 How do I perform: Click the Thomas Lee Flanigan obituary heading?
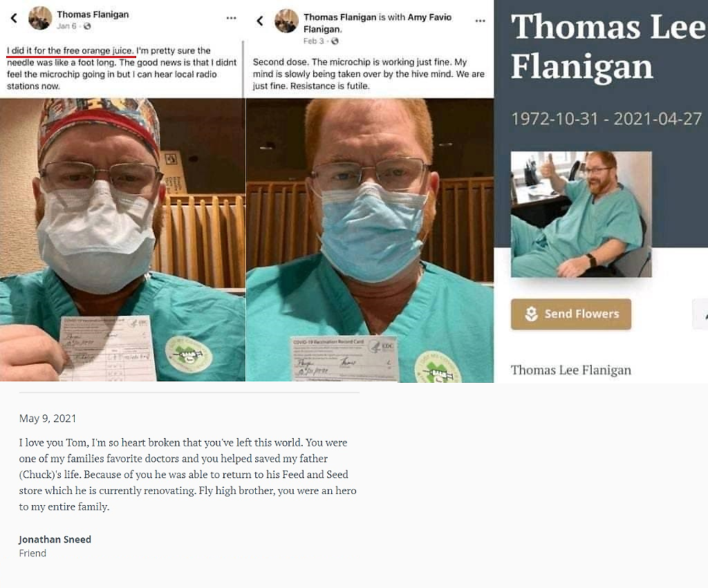[608, 46]
